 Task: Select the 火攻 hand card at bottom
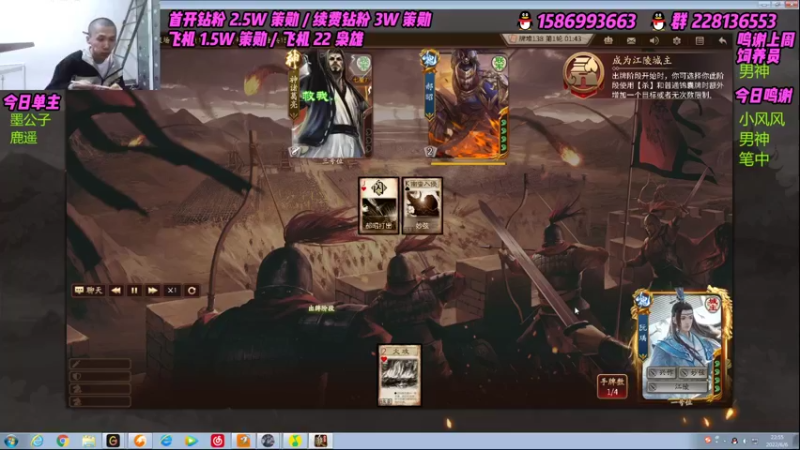click(399, 375)
